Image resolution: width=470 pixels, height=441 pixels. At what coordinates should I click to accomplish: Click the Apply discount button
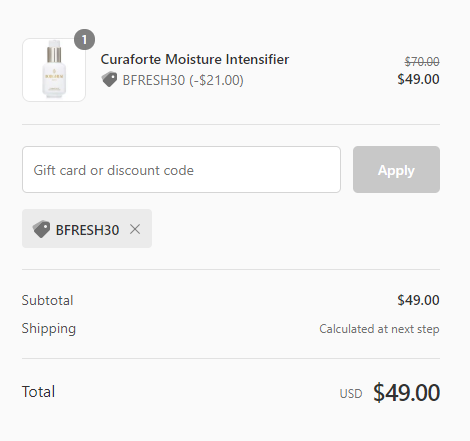tap(396, 169)
